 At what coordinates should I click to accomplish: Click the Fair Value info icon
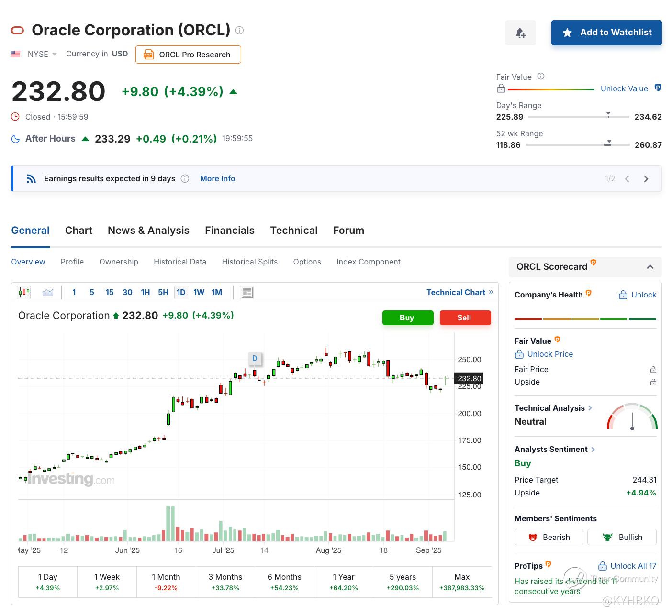pyautogui.click(x=541, y=77)
